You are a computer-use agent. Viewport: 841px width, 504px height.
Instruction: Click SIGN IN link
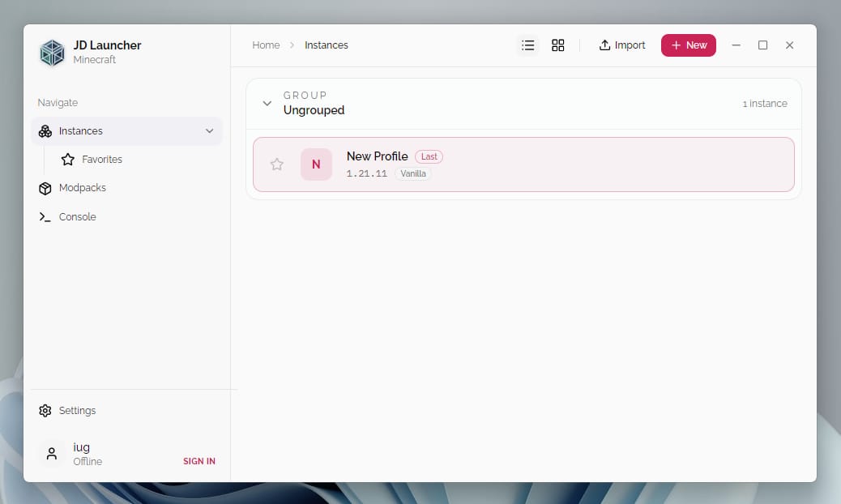point(199,461)
